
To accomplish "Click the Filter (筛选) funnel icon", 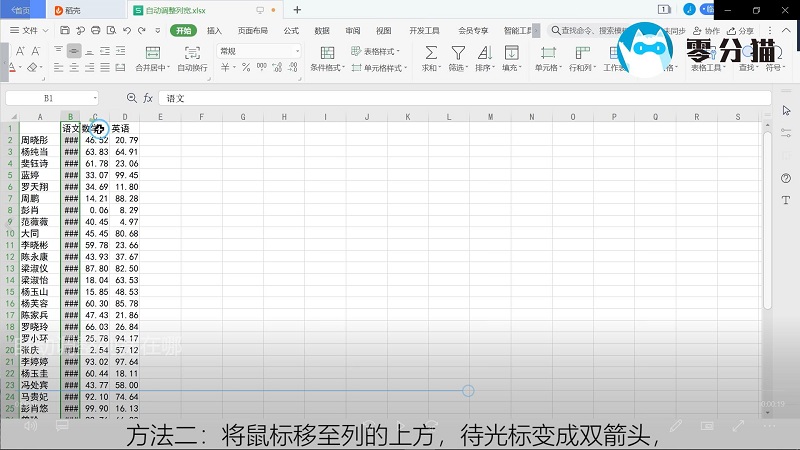I will point(457,52).
